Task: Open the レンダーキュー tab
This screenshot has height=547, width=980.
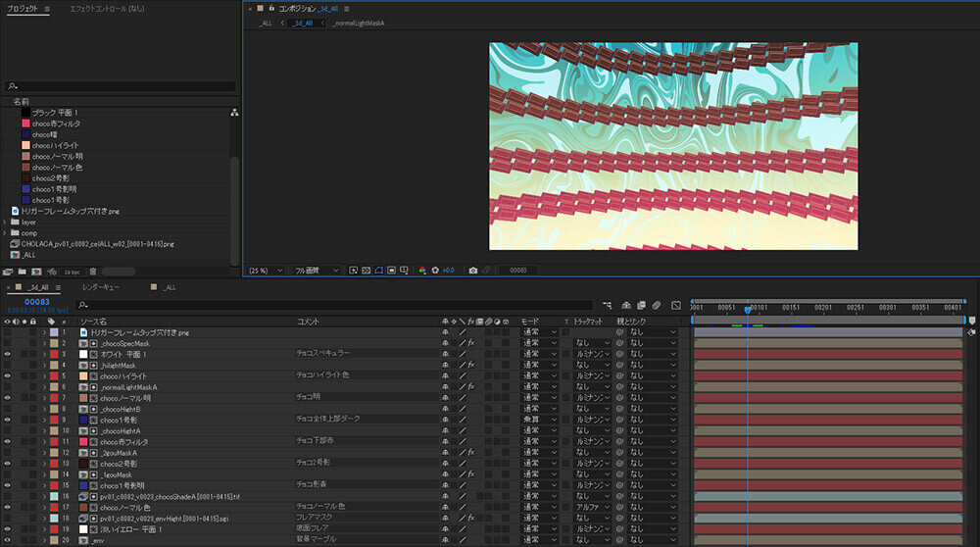Action: (101, 287)
